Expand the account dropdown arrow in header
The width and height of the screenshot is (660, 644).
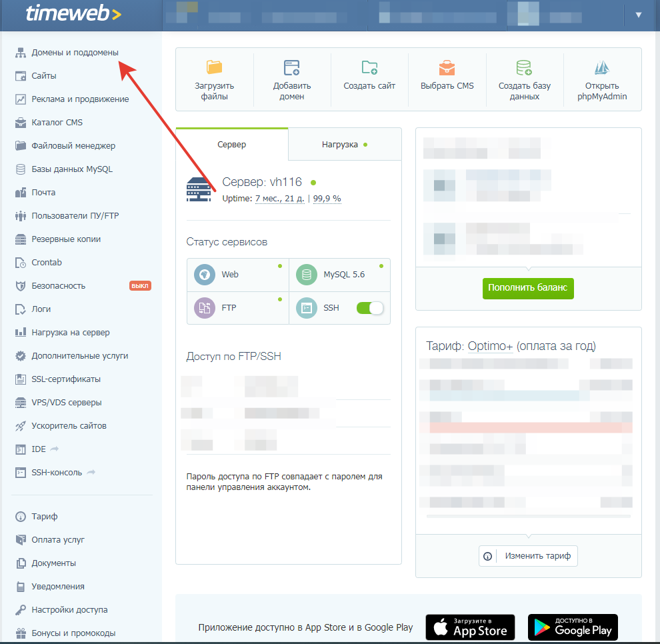(639, 15)
